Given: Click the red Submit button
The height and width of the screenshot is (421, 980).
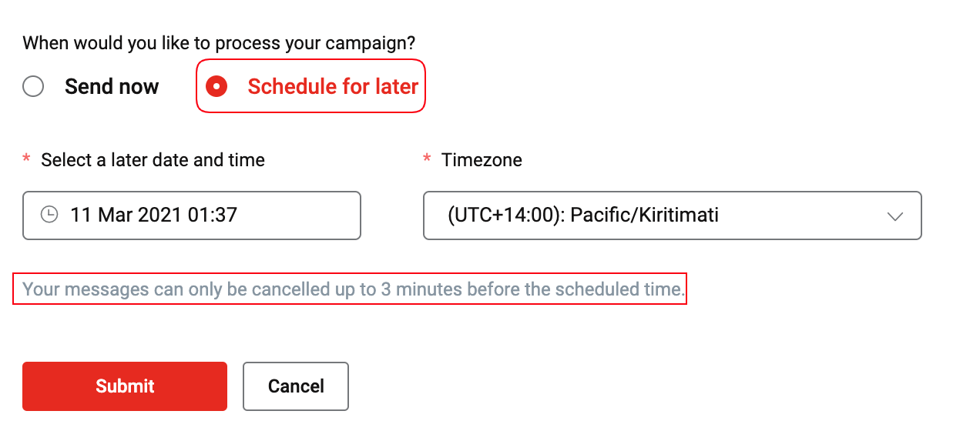Looking at the screenshot, I should pyautogui.click(x=125, y=386).
